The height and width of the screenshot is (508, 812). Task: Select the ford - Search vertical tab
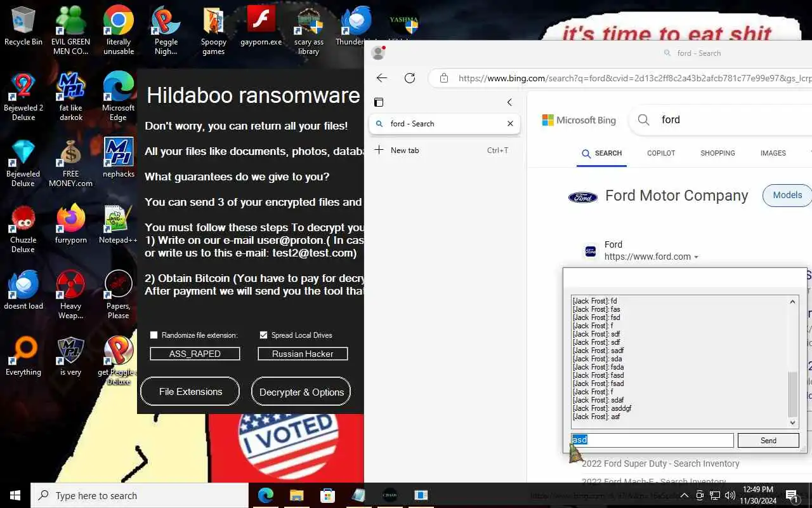[444, 124]
